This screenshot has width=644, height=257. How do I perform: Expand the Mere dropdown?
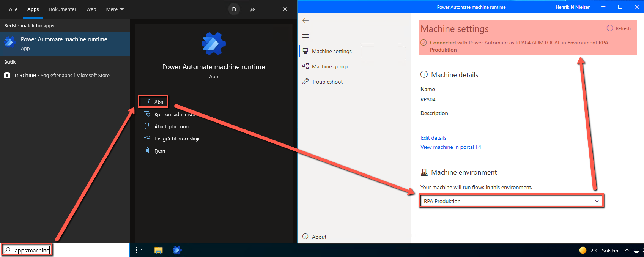tap(115, 9)
